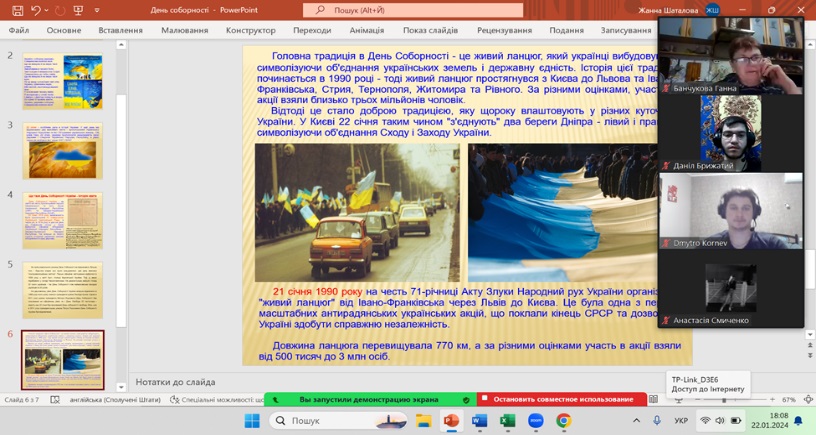Open Спеціальні можливості accessibility checker
The width and height of the screenshot is (816, 435).
click(x=217, y=400)
